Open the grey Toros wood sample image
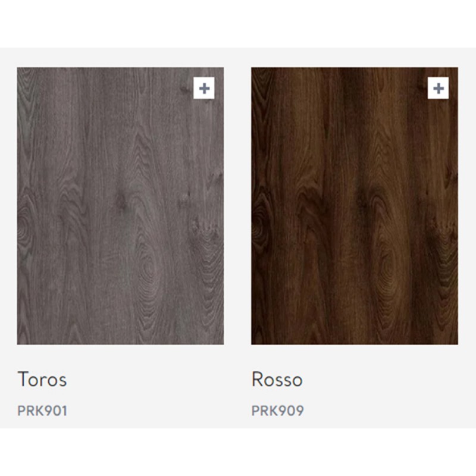476x476 pixels. (121, 206)
